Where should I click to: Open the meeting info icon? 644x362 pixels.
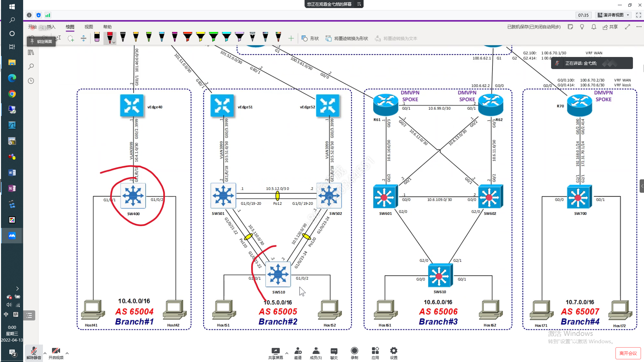click(29, 15)
